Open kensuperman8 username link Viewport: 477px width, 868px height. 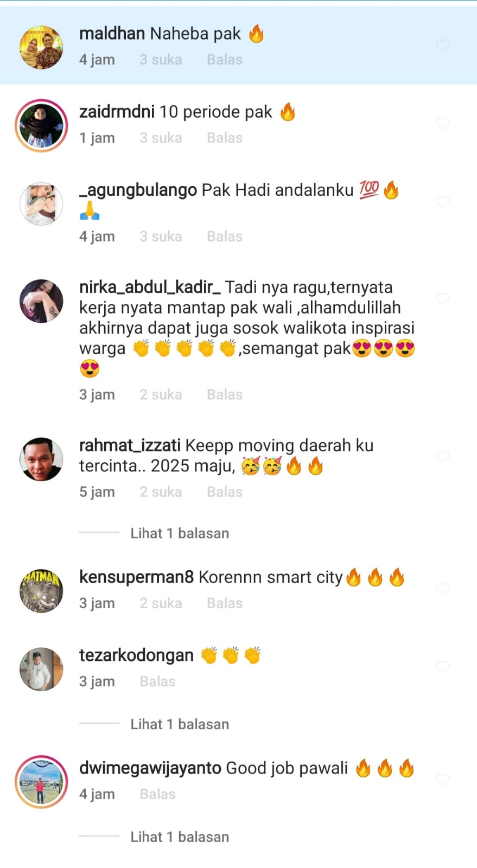136,577
